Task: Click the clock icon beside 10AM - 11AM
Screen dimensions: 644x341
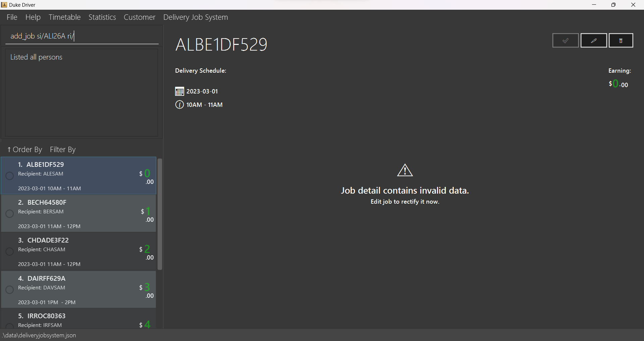Action: (179, 105)
